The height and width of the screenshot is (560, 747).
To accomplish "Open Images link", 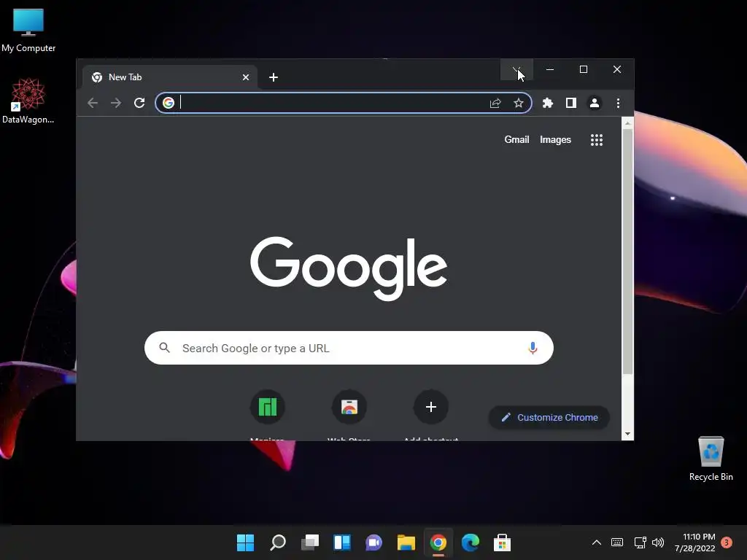I will tap(555, 139).
